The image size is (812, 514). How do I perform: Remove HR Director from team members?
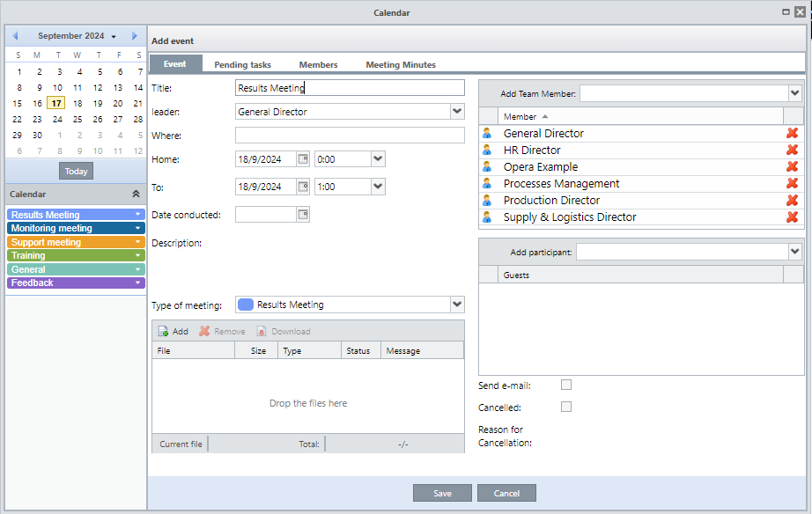coord(792,150)
